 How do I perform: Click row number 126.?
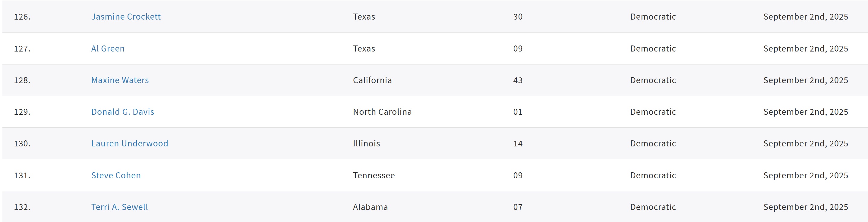[22, 17]
